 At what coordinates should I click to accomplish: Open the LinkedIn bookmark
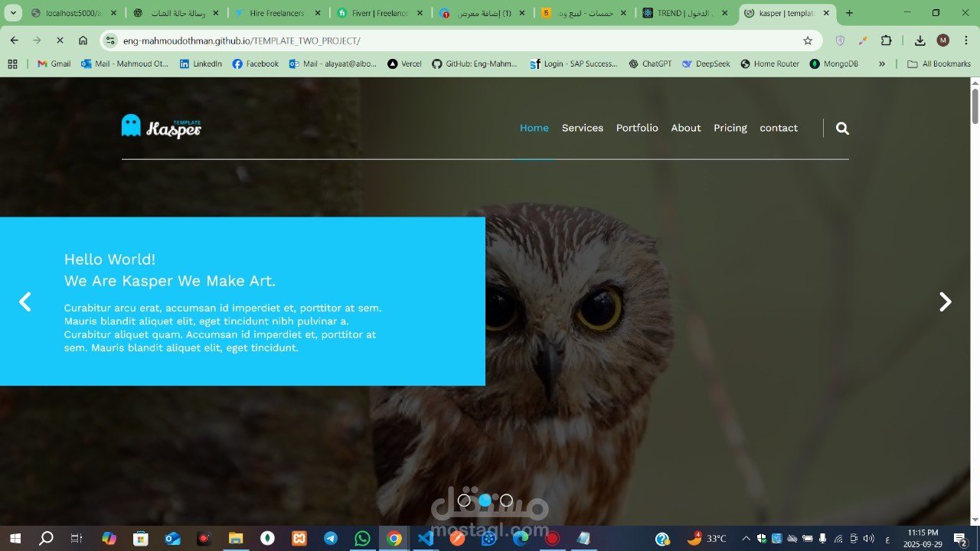click(201, 64)
